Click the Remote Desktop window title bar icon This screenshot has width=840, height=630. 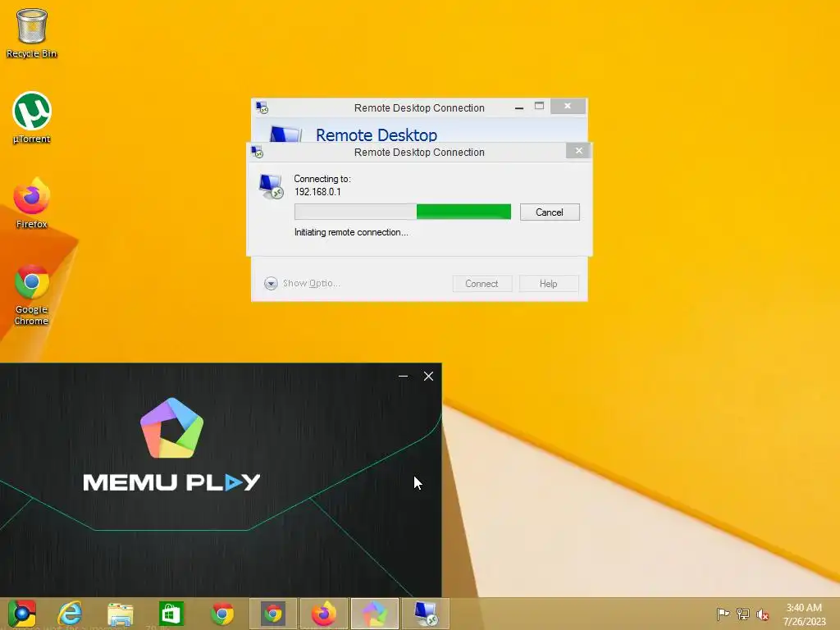click(x=262, y=107)
